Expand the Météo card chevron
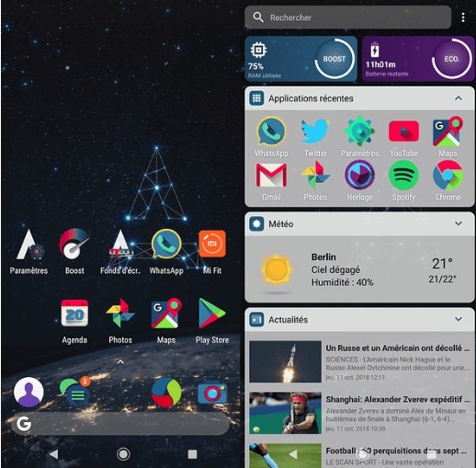The height and width of the screenshot is (468, 476). pyautogui.click(x=459, y=223)
